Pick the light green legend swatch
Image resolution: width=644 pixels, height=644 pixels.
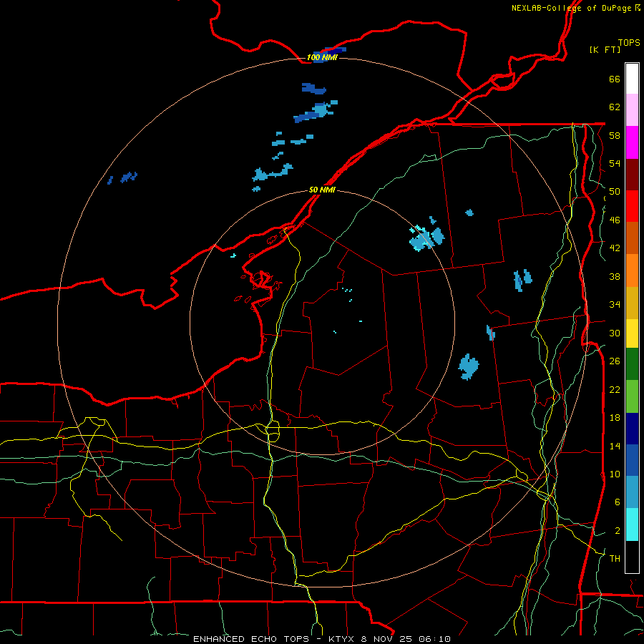pos(632,396)
